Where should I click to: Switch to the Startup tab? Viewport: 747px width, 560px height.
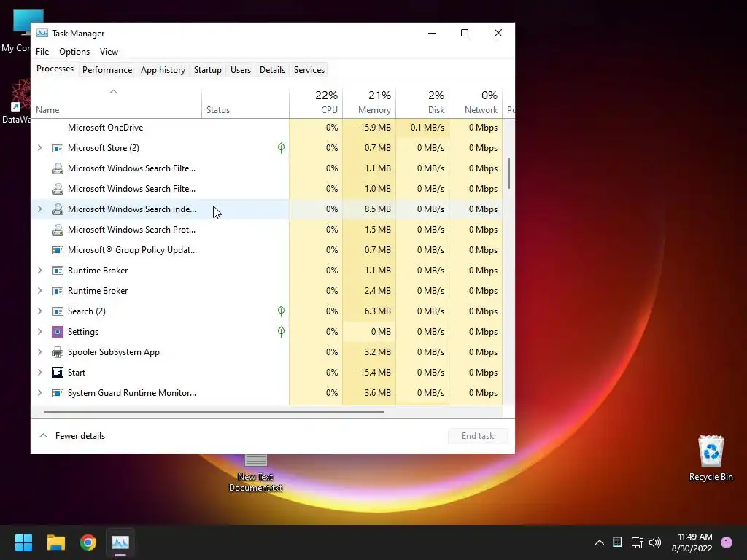tap(208, 70)
